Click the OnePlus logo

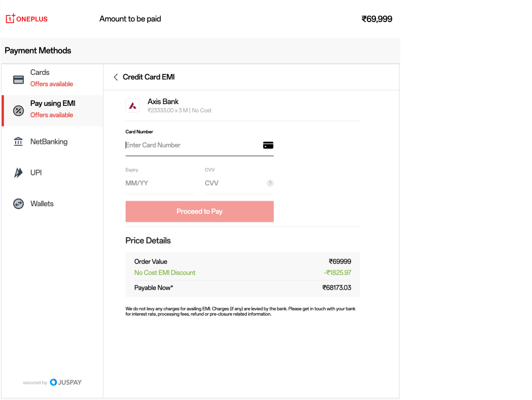(x=27, y=19)
